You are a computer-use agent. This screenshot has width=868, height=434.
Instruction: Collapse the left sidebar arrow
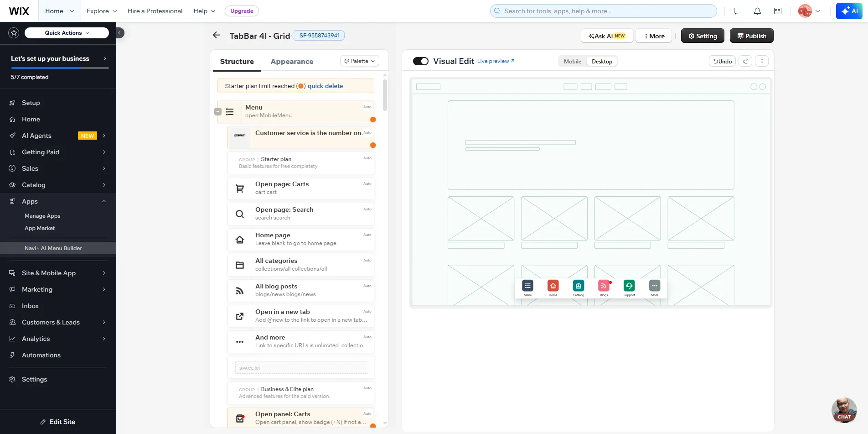click(x=120, y=33)
